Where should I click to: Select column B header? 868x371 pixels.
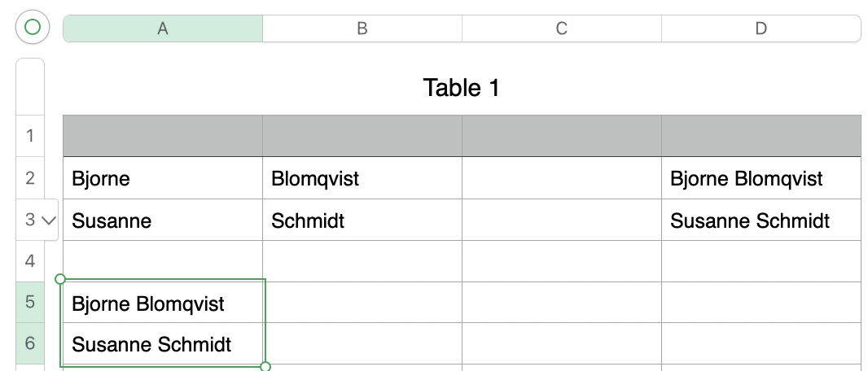pyautogui.click(x=362, y=28)
